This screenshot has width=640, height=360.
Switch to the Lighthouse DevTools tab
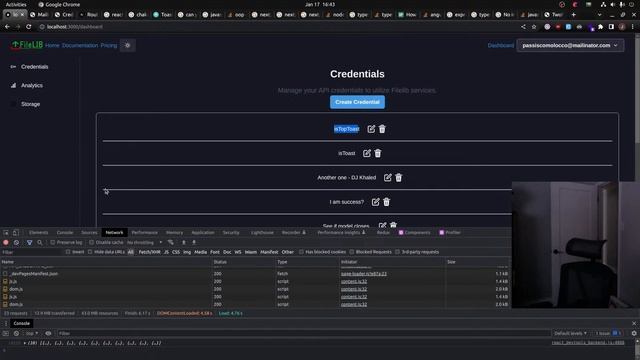262,232
